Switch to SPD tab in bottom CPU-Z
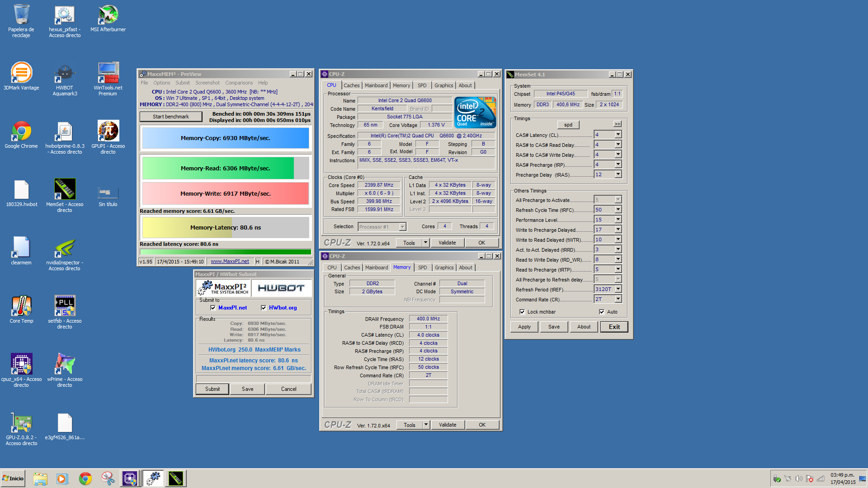The image size is (868, 488). [422, 267]
